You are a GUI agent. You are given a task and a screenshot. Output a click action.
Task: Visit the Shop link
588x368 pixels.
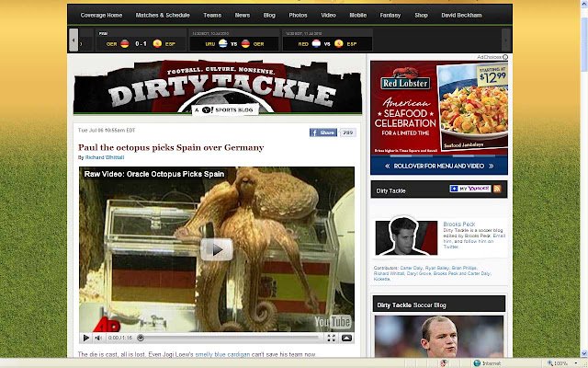point(421,15)
